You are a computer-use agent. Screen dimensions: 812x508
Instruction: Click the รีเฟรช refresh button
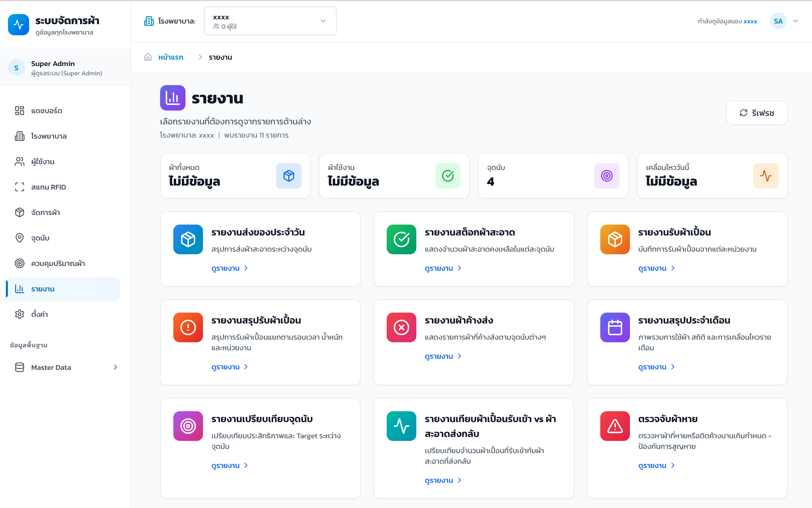756,113
